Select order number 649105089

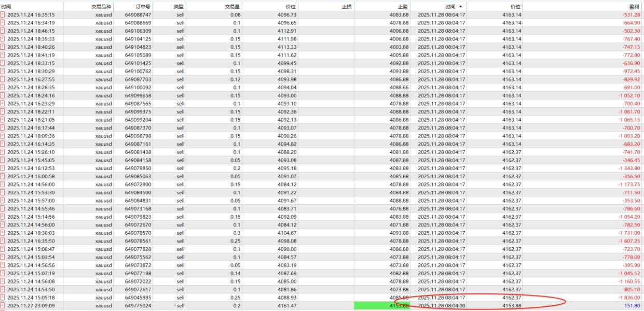click(x=138, y=55)
